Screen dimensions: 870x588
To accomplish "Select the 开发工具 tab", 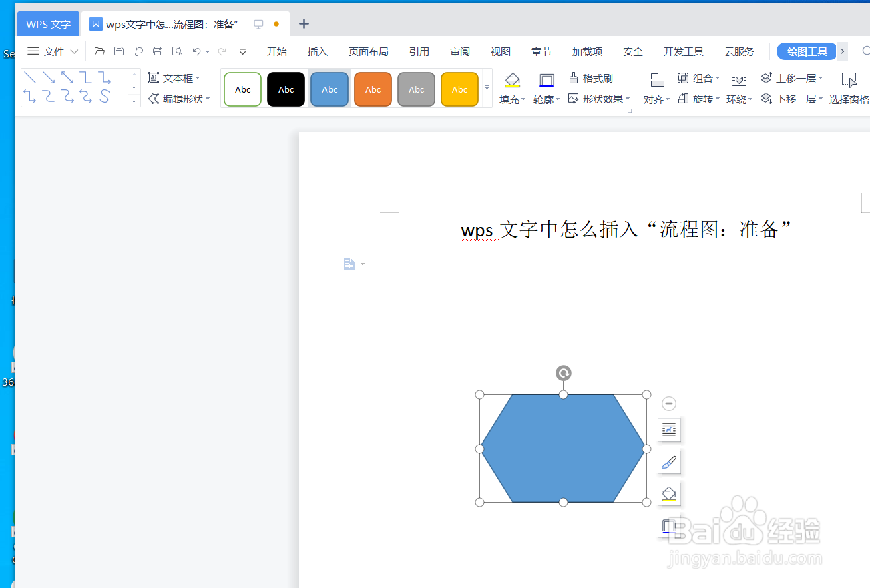I will [x=684, y=51].
